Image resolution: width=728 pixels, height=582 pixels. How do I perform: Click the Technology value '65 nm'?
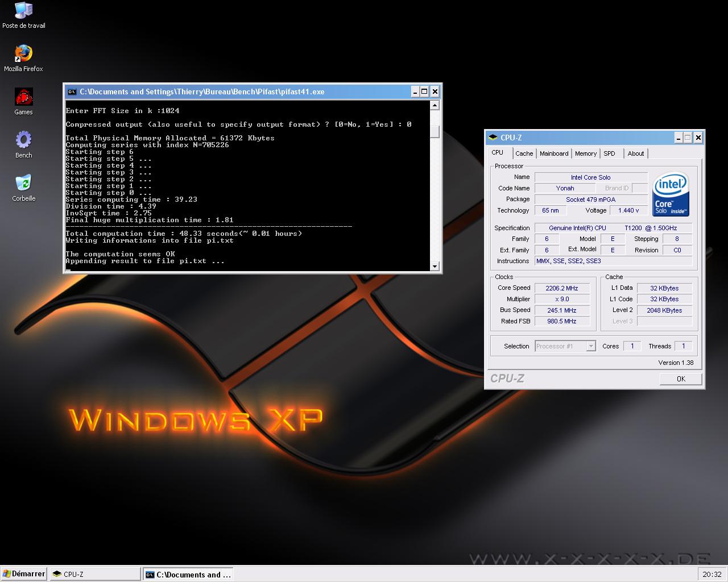click(x=550, y=210)
